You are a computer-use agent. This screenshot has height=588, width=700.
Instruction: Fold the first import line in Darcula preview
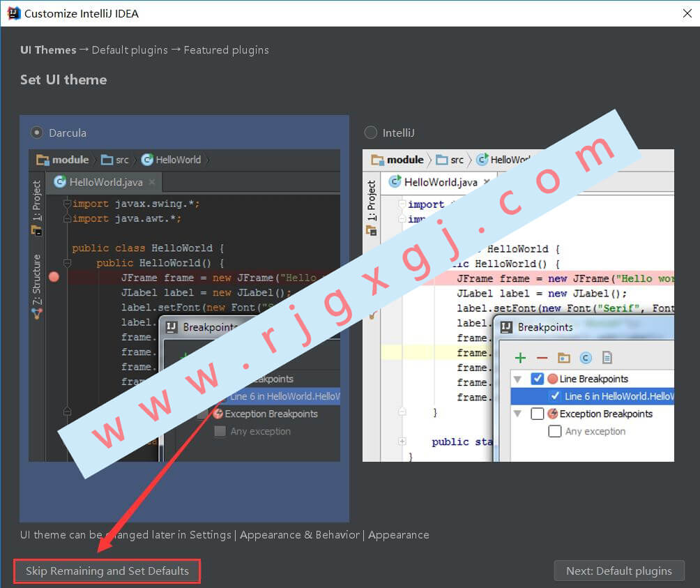tap(68, 204)
